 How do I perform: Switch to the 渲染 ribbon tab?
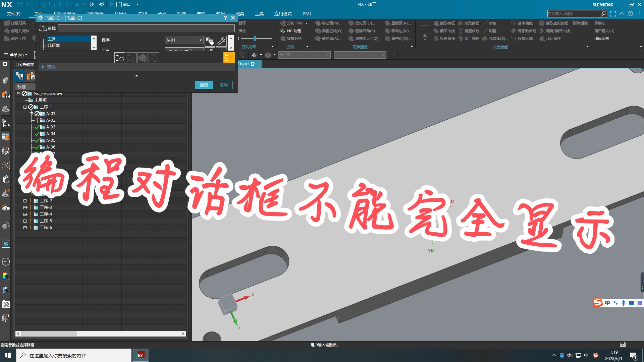coord(240,14)
